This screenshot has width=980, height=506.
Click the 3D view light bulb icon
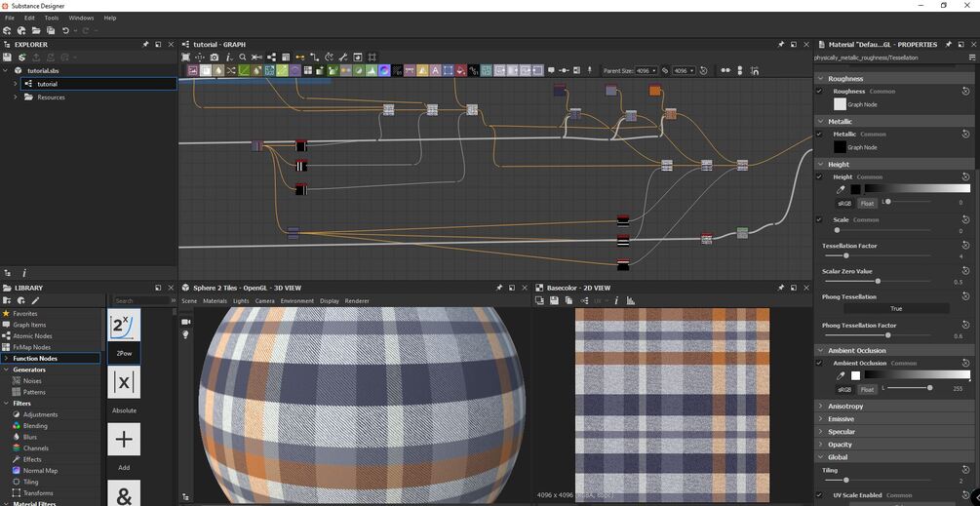[185, 334]
